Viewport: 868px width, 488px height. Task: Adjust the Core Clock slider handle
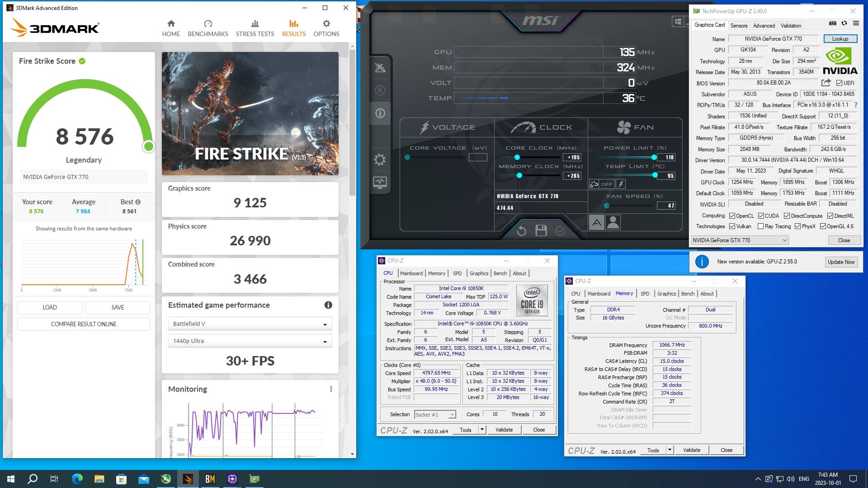tap(517, 157)
